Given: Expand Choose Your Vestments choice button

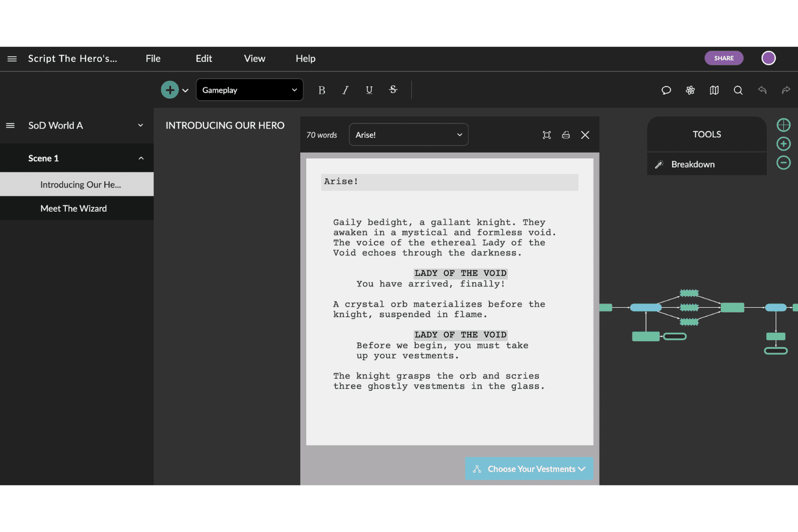Looking at the screenshot, I should coord(529,469).
